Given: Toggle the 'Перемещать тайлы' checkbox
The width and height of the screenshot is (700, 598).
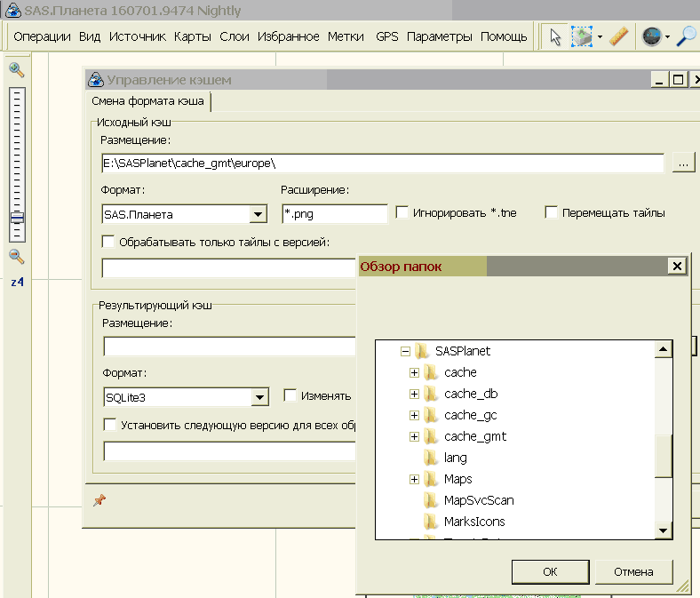Looking at the screenshot, I should coord(552,213).
